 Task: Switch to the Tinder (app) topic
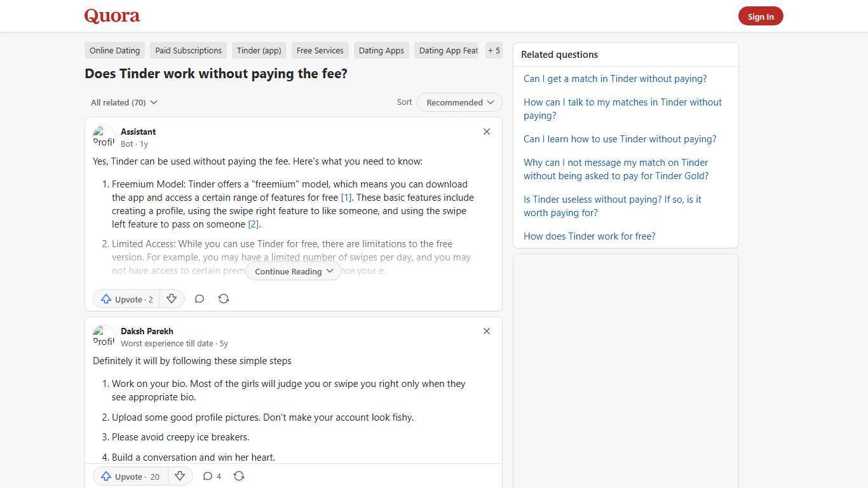tap(259, 50)
